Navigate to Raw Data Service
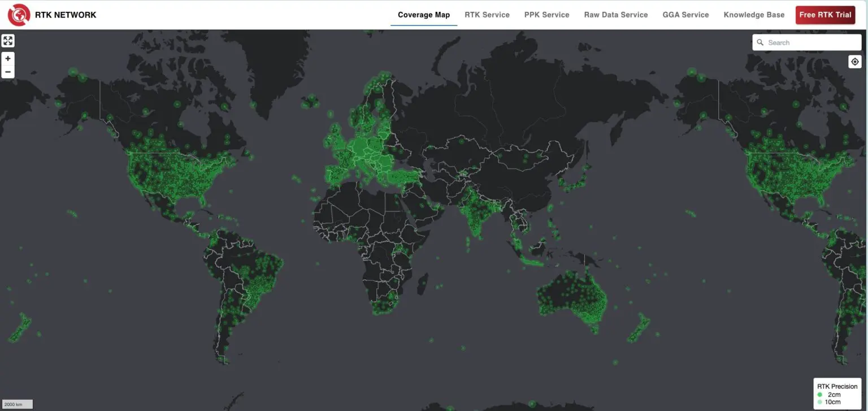Screen dimensions: 868x411 616,15
